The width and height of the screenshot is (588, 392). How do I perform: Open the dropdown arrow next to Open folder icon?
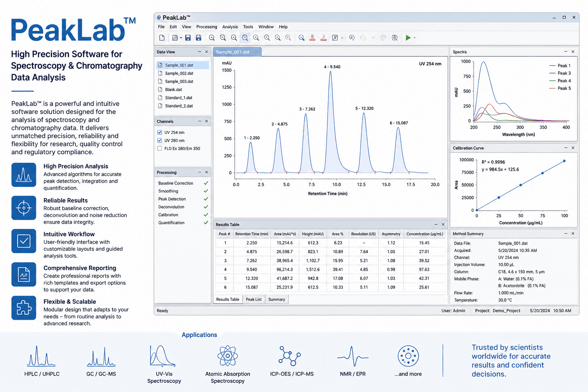pyautogui.click(x=181, y=38)
